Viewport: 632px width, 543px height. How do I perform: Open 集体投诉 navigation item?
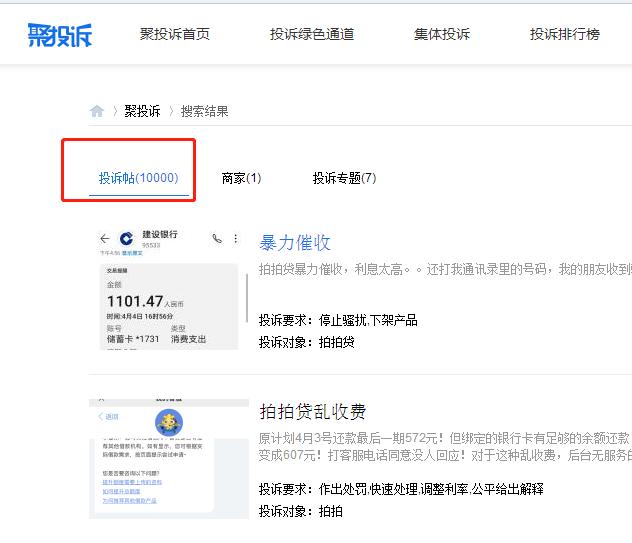[x=442, y=34]
